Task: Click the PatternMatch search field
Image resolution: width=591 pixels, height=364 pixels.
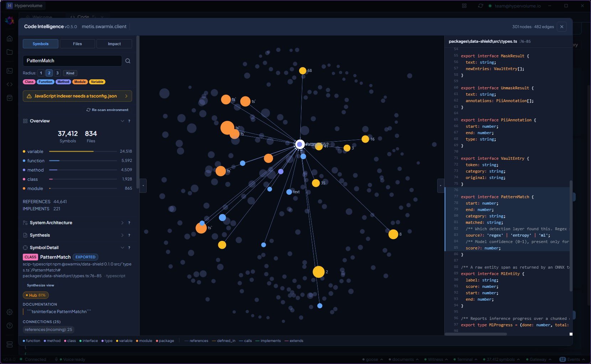Action: (x=72, y=61)
